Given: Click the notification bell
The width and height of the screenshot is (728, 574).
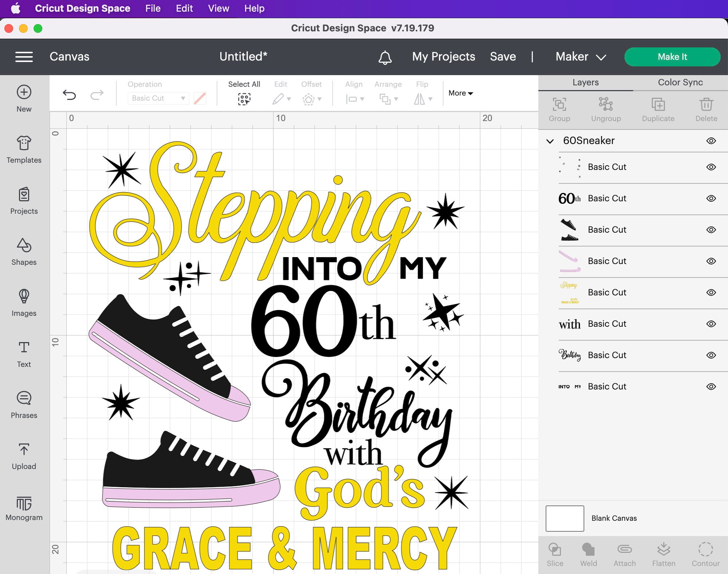Looking at the screenshot, I should (x=386, y=57).
